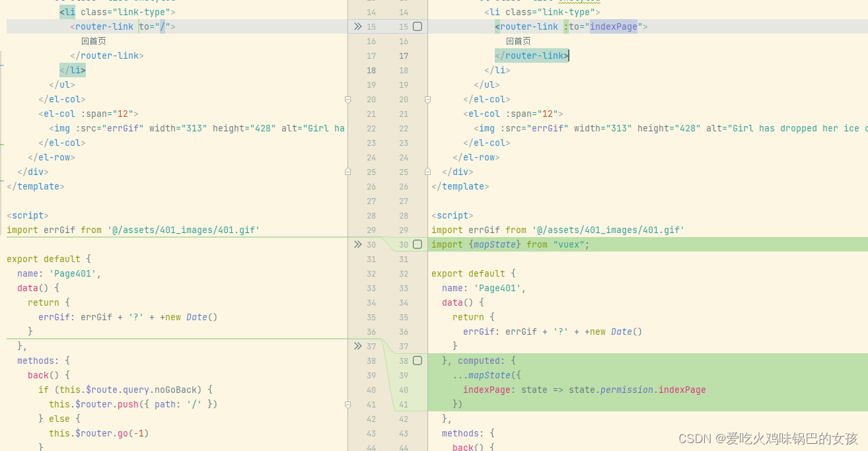The width and height of the screenshot is (868, 451).
Task: Click the import {mapState} from "vuex" line
Action: (510, 244)
